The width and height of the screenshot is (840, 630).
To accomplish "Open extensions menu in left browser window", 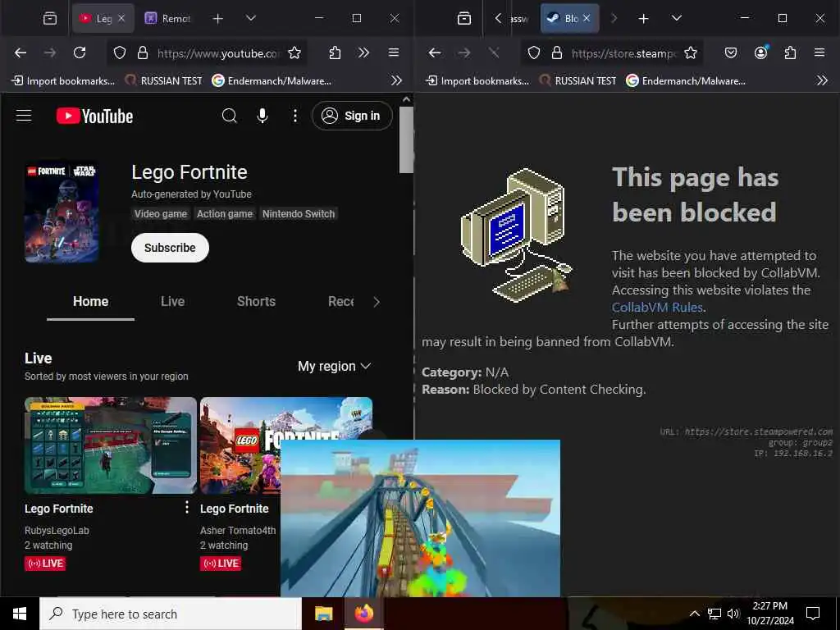I will point(335,52).
